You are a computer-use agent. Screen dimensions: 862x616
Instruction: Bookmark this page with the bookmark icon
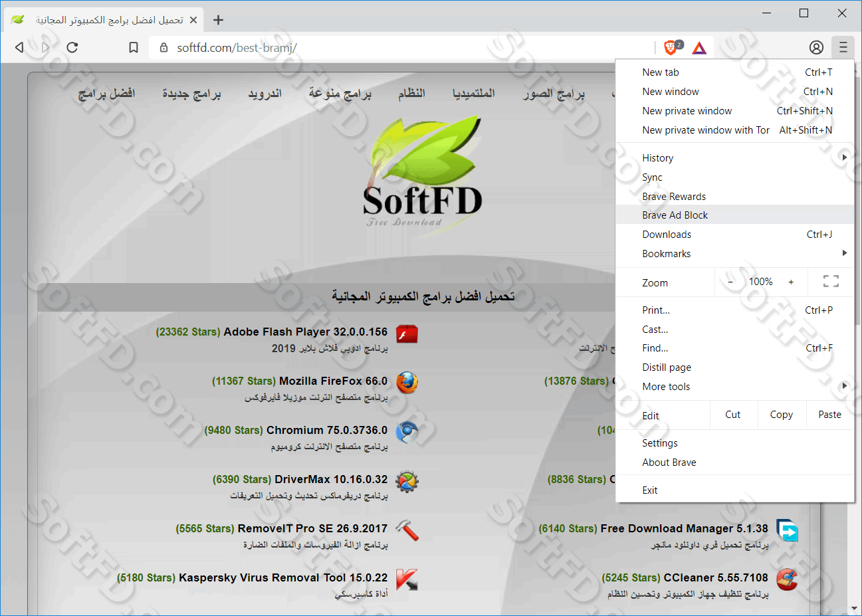pyautogui.click(x=134, y=47)
